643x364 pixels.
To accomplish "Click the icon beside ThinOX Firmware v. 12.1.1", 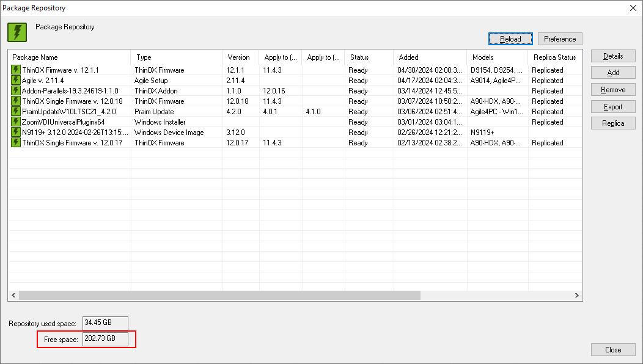I will tap(16, 70).
